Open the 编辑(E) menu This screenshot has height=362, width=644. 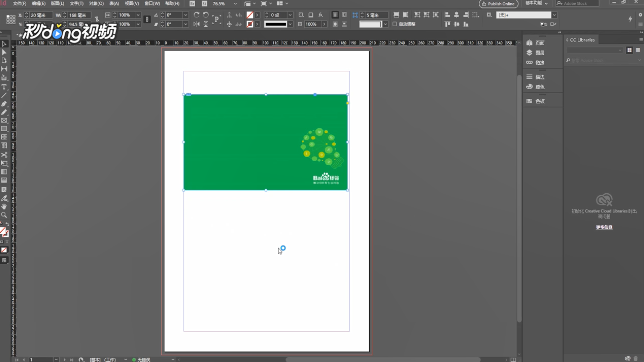pos(39,3)
